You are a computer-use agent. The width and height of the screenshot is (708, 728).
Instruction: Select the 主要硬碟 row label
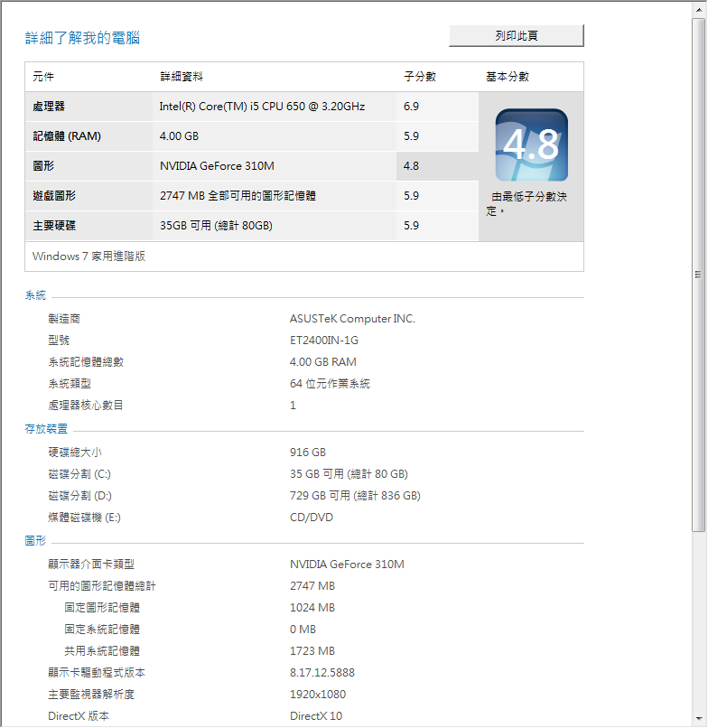pos(54,225)
